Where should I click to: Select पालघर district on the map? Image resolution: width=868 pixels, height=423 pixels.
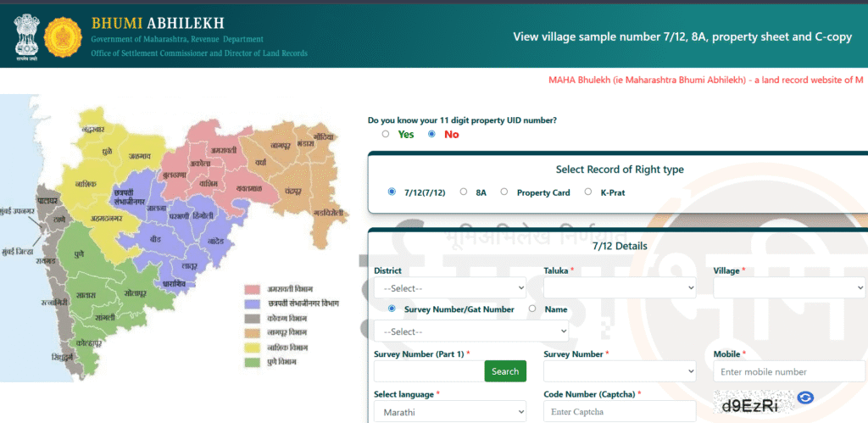pyautogui.click(x=47, y=201)
